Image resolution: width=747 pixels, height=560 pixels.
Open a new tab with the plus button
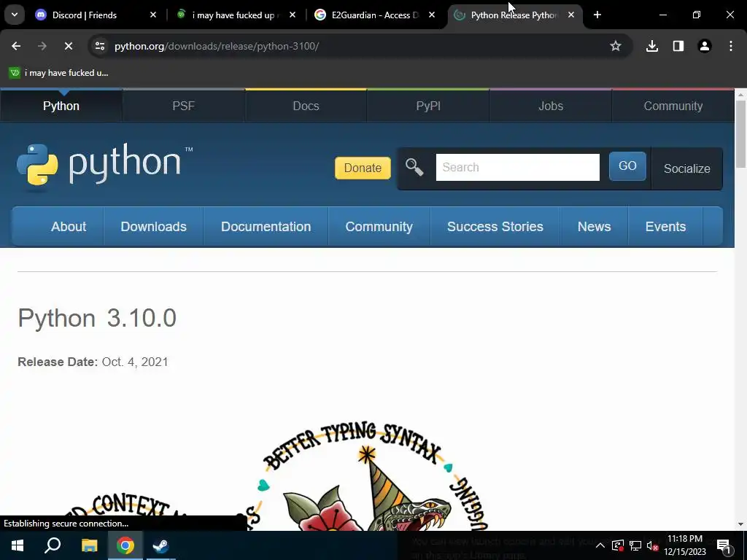(x=597, y=15)
